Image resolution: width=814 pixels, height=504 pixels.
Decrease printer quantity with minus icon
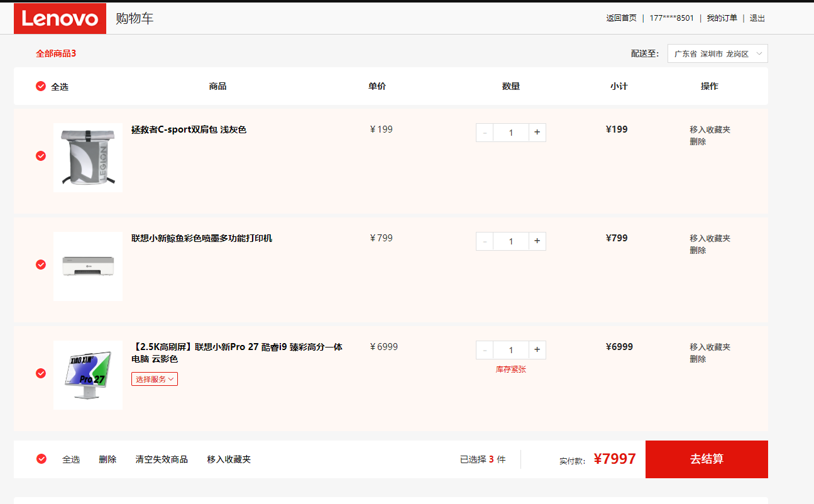485,241
